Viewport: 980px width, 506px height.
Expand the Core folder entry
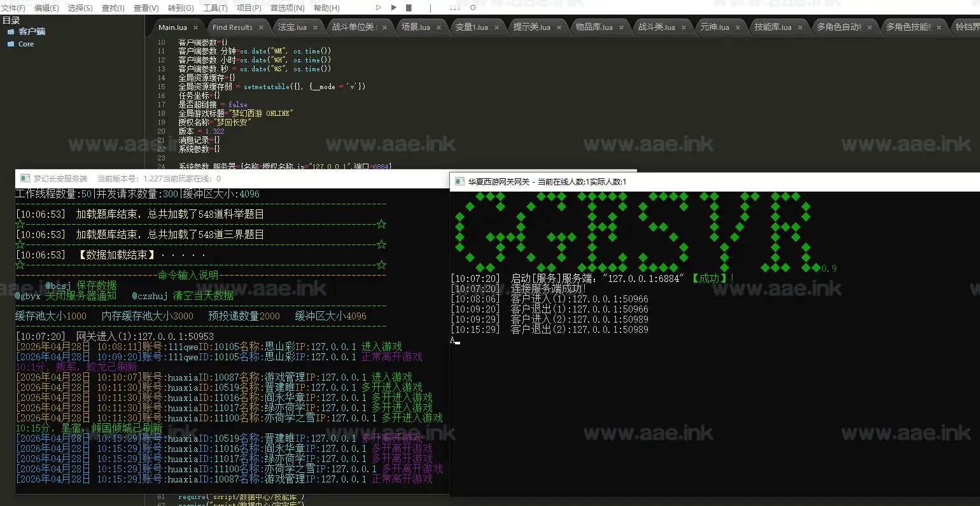(26, 44)
